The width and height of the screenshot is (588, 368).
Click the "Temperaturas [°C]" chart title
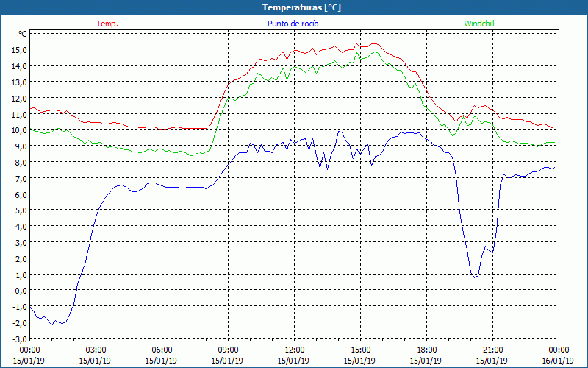[x=301, y=7]
